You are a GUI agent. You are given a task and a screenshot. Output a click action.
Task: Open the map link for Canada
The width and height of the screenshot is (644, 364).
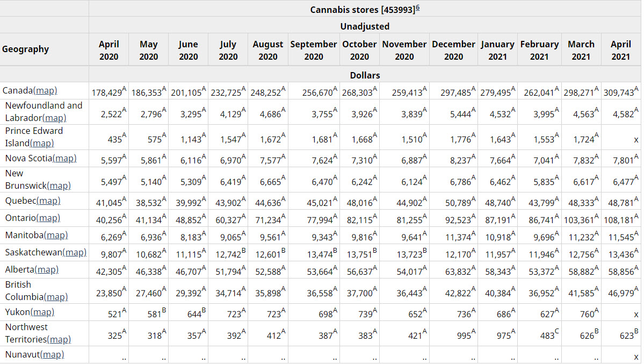tap(45, 91)
